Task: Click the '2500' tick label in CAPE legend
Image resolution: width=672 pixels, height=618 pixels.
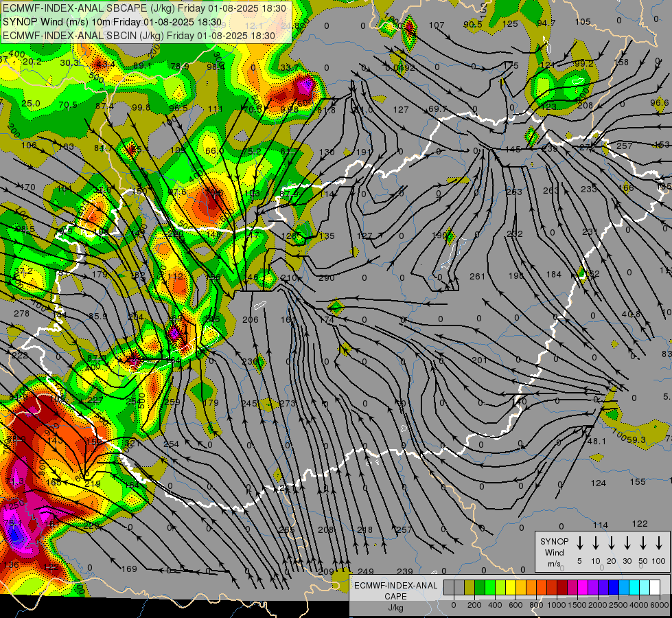Action: pyautogui.click(x=618, y=605)
